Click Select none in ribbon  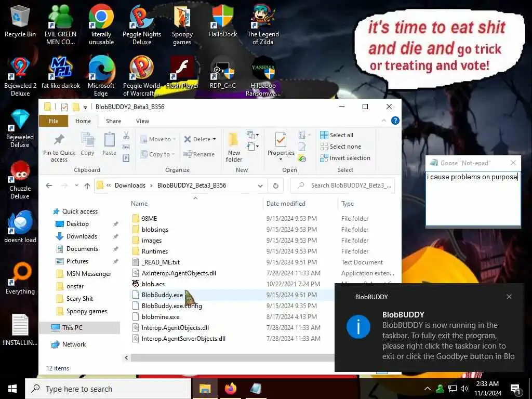[341, 147]
